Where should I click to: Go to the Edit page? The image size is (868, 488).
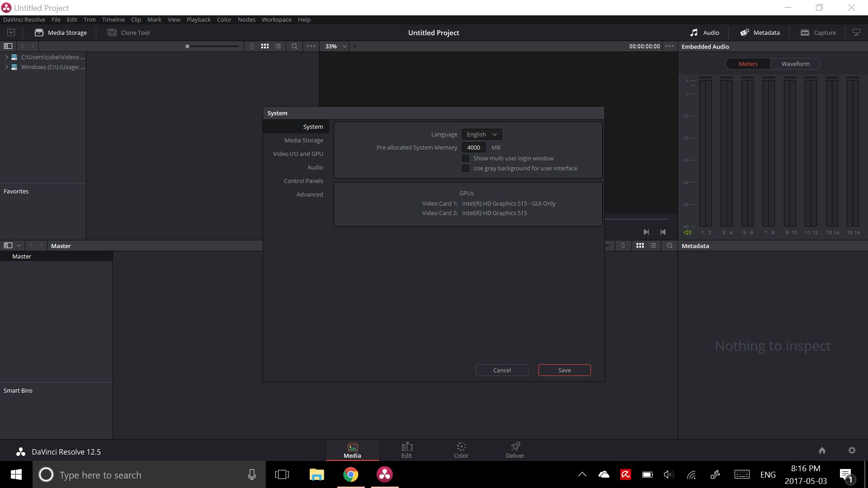click(x=406, y=450)
